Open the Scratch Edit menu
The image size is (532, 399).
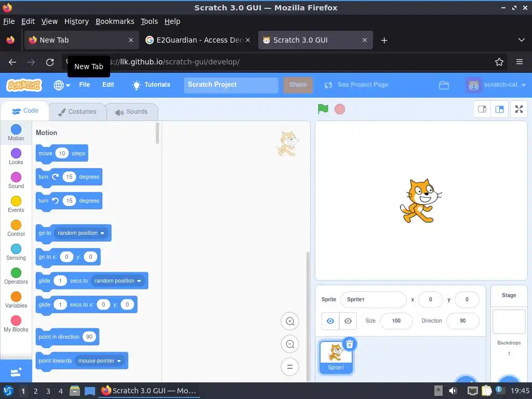pos(108,85)
